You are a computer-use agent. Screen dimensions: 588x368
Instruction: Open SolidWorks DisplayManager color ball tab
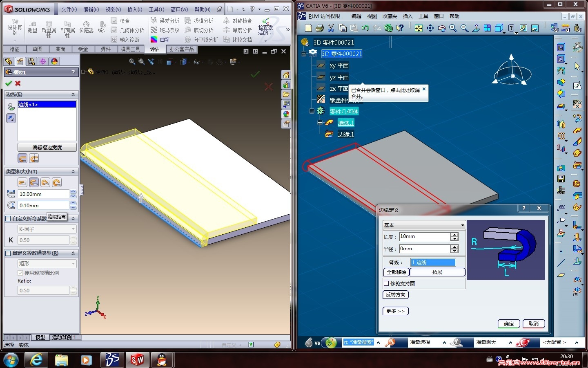[54, 61]
